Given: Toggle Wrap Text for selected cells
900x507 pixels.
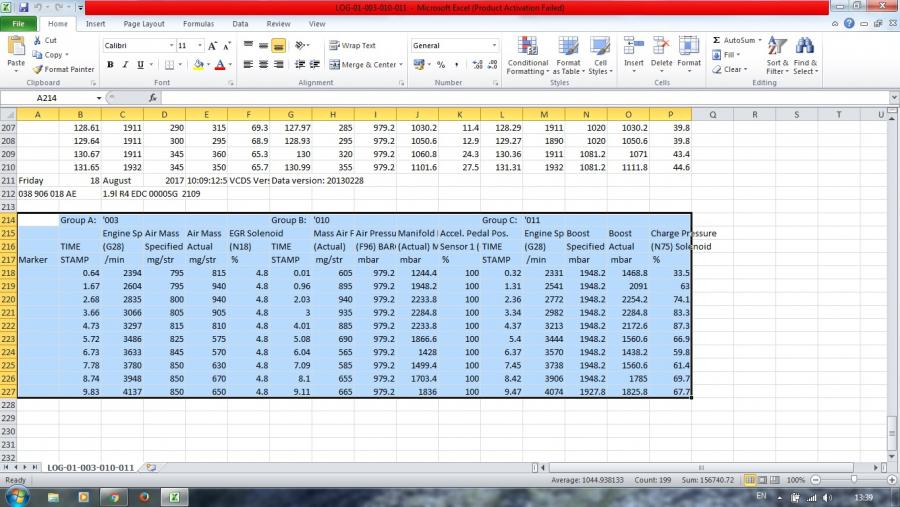Looking at the screenshot, I should [352, 45].
